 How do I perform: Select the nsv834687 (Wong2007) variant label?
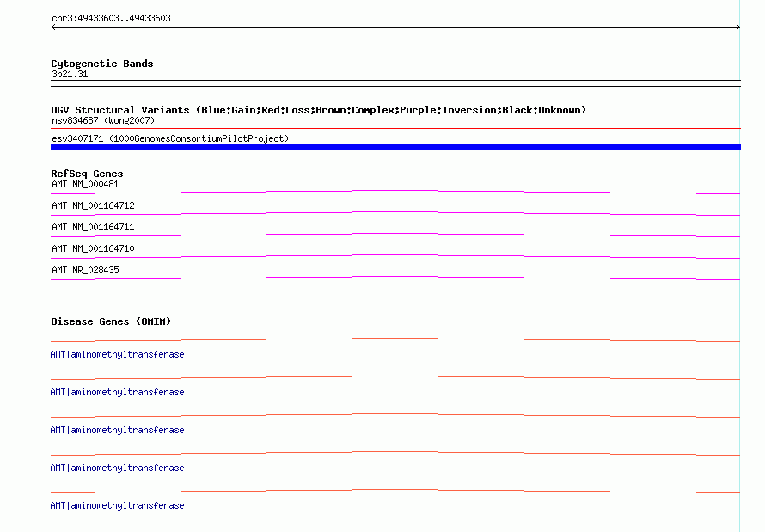click(103, 120)
